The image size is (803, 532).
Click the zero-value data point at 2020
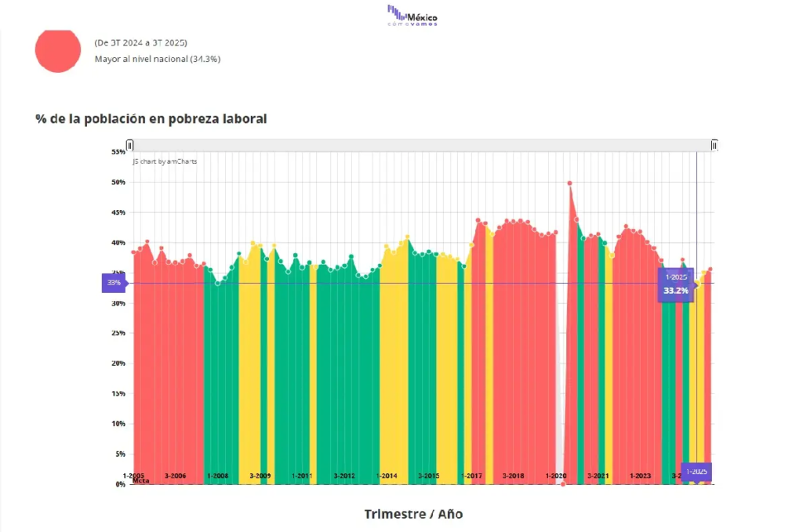563,484
